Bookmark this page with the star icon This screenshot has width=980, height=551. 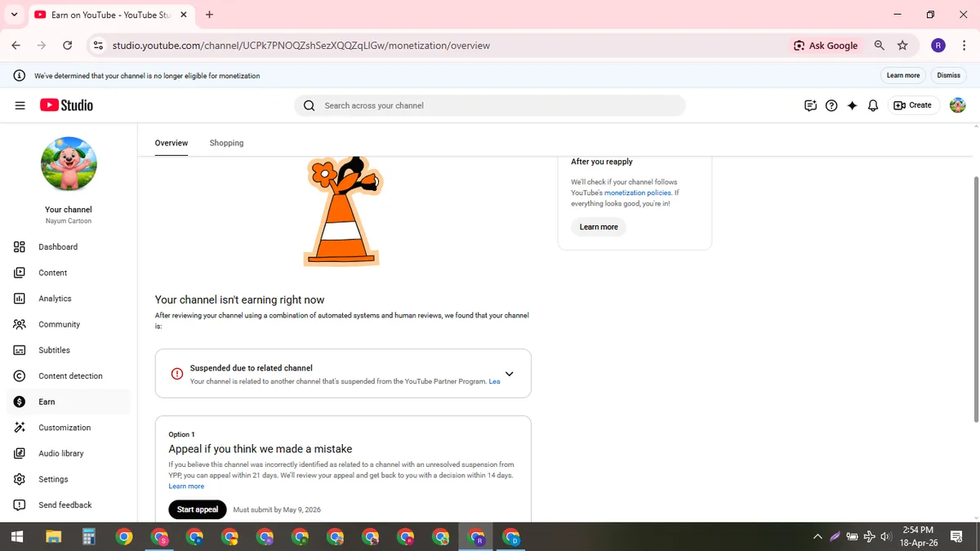pos(902,46)
